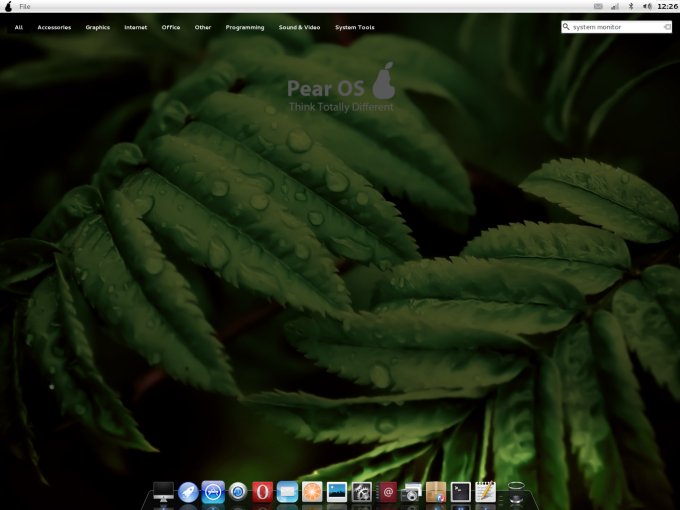This screenshot has width=680, height=510.
Task: Open the photo viewer icon in dock
Action: click(x=337, y=492)
